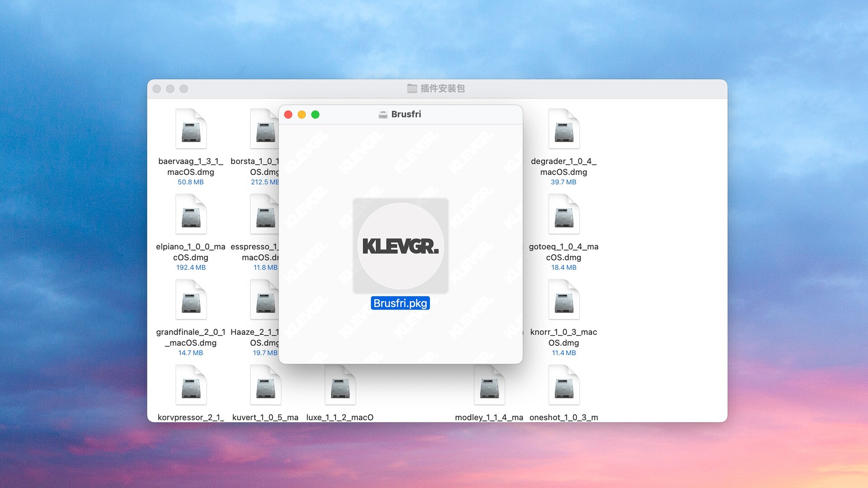Click the Brusfri volume icon in title bar

click(x=383, y=114)
